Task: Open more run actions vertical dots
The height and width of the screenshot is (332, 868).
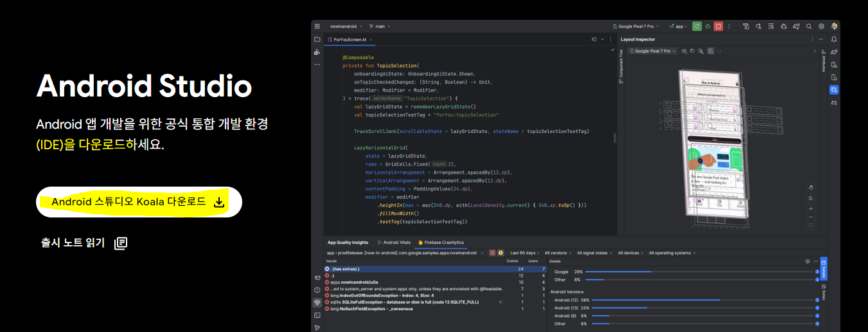Action: click(729, 26)
